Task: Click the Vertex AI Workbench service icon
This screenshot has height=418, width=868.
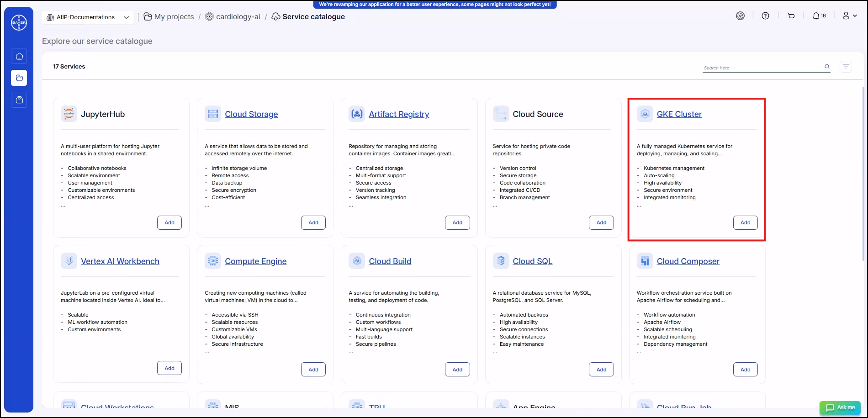Action: [69, 261]
